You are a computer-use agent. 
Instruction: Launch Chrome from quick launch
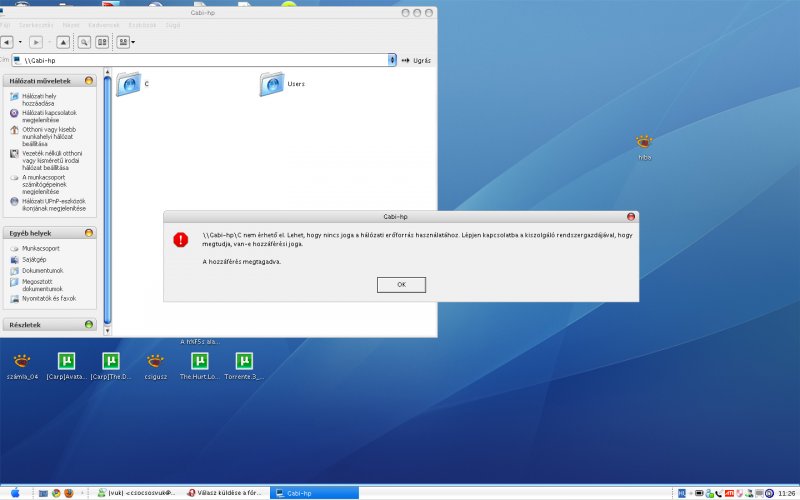click(x=56, y=493)
